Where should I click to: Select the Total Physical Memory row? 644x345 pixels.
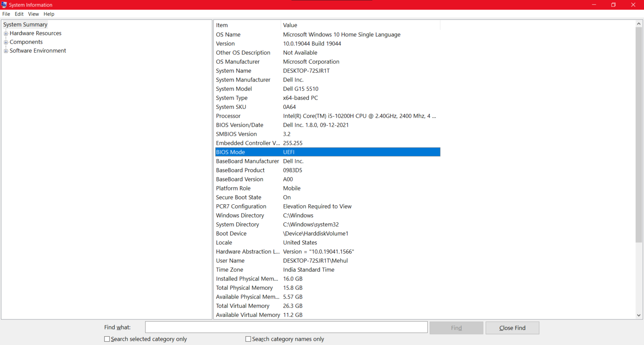[x=328, y=288]
